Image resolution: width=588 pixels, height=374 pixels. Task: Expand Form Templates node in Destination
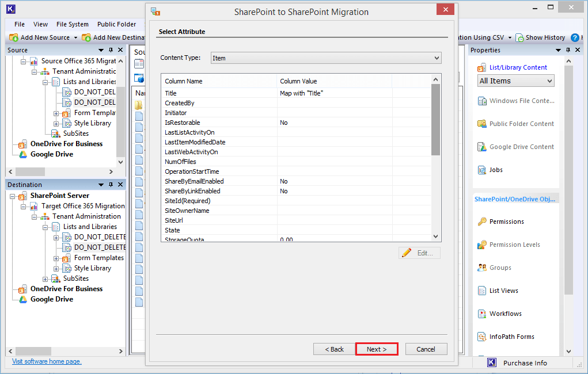click(x=56, y=258)
